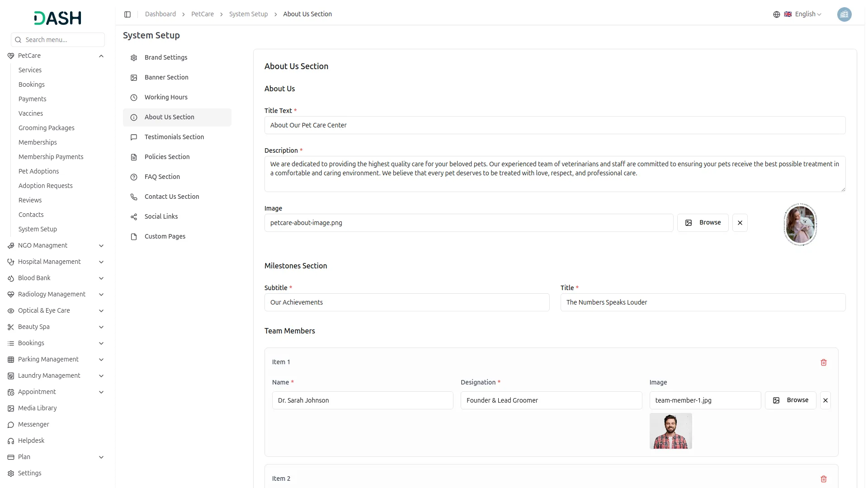
Task: Click the System Setup breadcrumb link
Action: point(248,14)
